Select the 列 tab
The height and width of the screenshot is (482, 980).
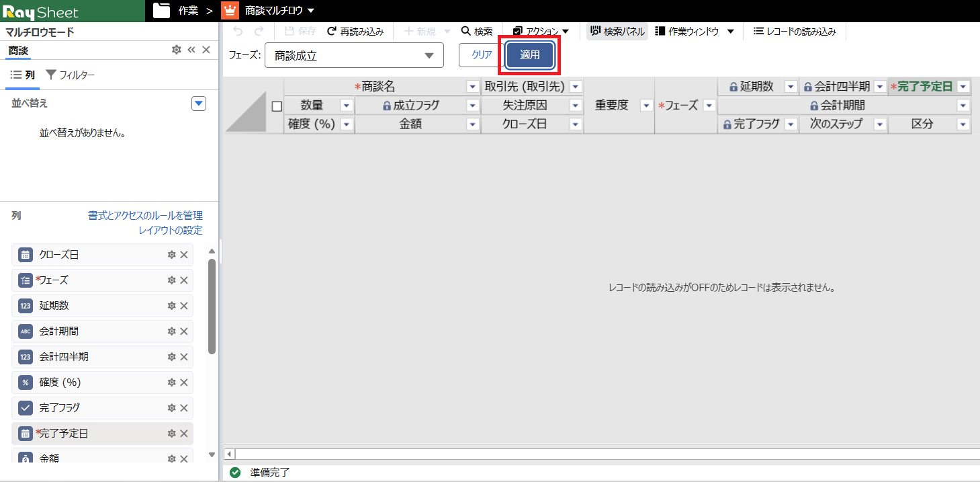coord(23,75)
